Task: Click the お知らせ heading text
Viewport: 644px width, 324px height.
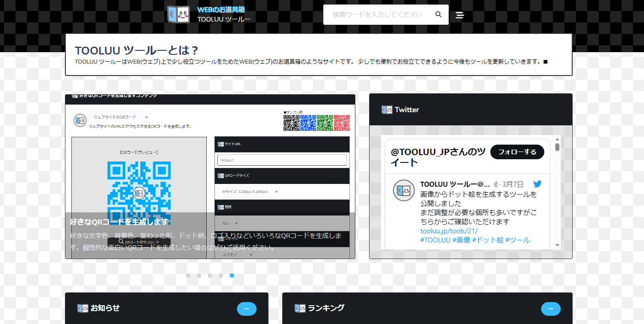Action: coord(105,308)
